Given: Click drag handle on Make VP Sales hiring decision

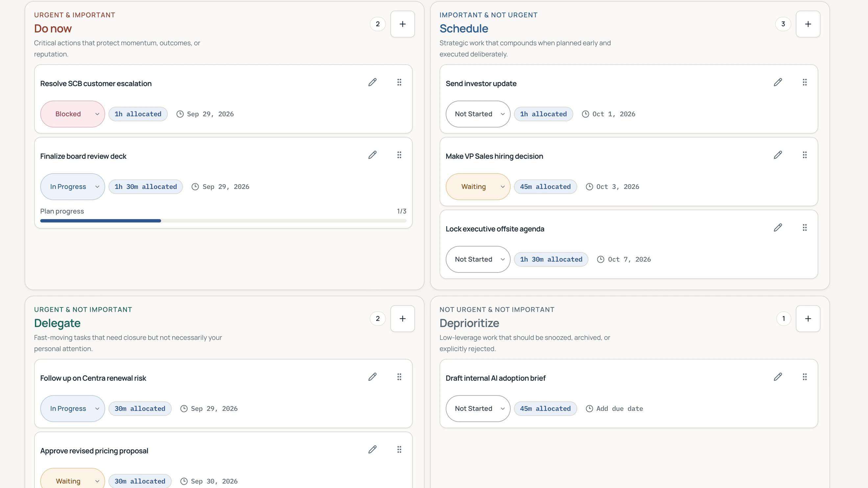Looking at the screenshot, I should click(x=805, y=155).
